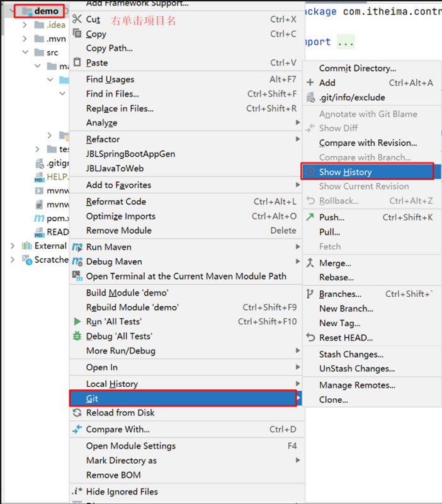Expand the External Libraries node
Screen dimensions: 442x504
tap(13, 246)
